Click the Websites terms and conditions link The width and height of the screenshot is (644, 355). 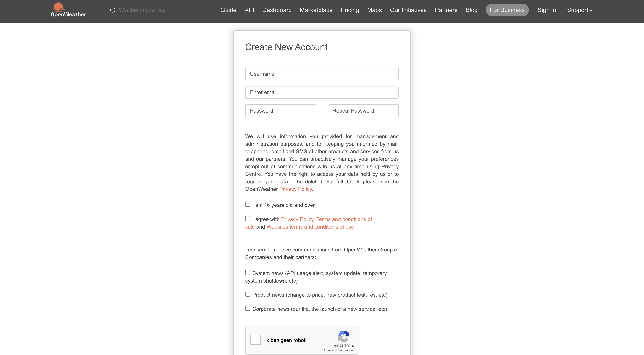point(310,226)
